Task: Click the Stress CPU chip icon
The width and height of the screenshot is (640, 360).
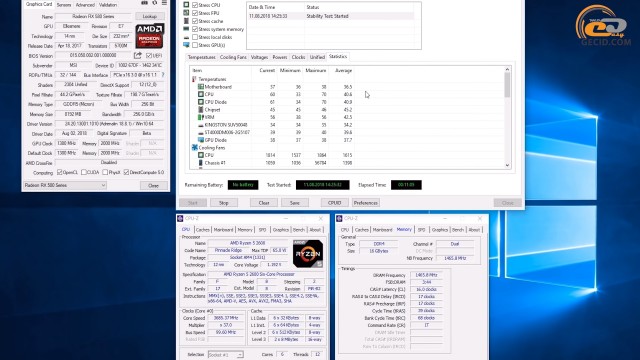Action: pyautogui.click(x=186, y=5)
